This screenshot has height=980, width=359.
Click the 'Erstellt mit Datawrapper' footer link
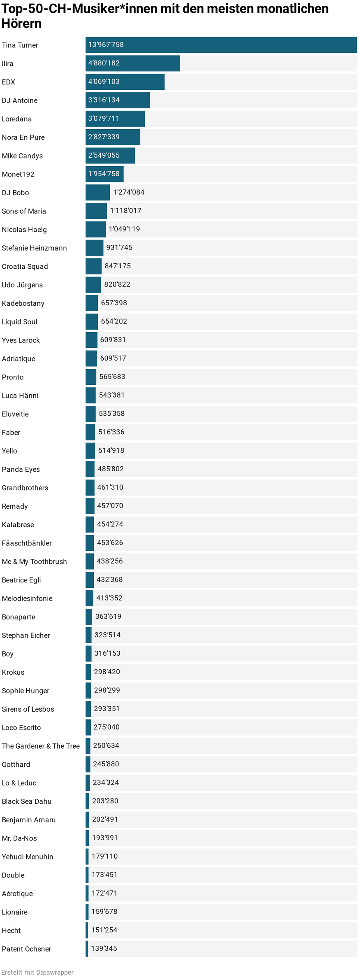point(37,972)
